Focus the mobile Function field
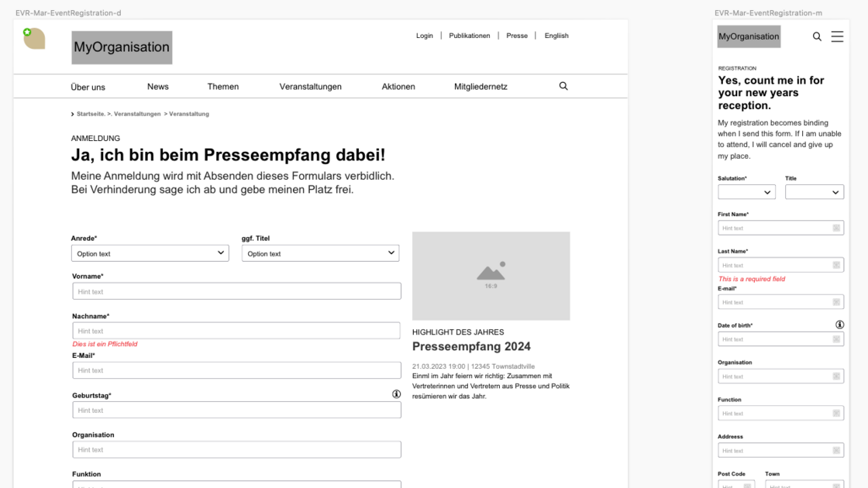868x488 pixels. [x=780, y=414]
